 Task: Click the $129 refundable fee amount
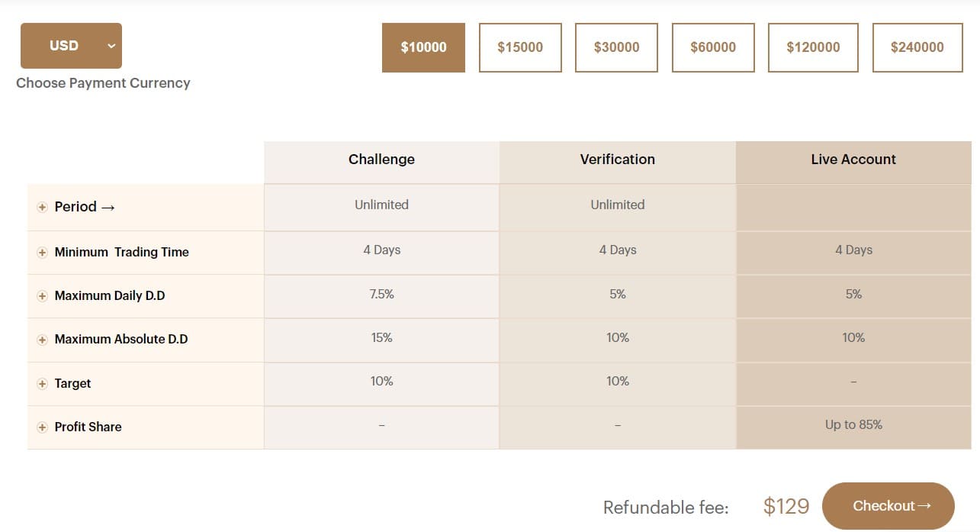click(x=786, y=506)
